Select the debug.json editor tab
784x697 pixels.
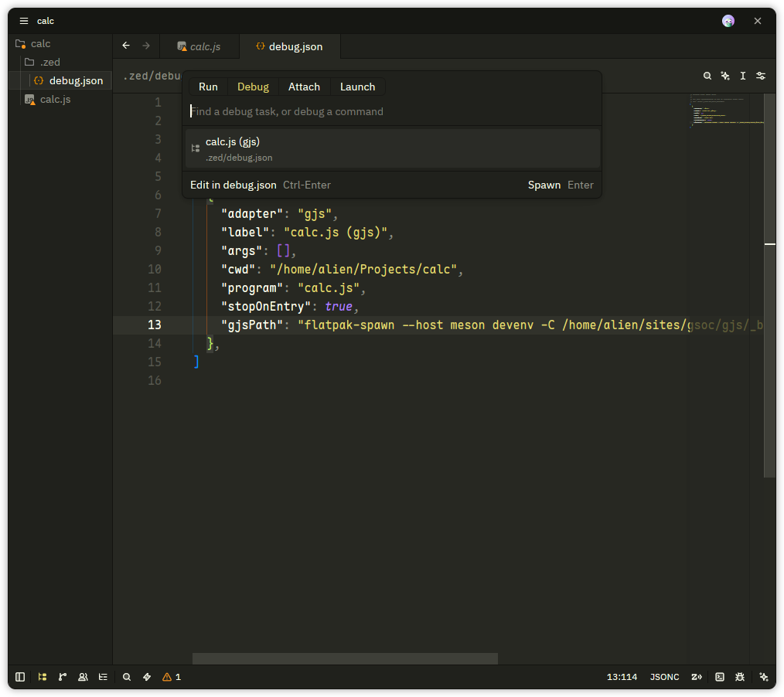(x=290, y=46)
